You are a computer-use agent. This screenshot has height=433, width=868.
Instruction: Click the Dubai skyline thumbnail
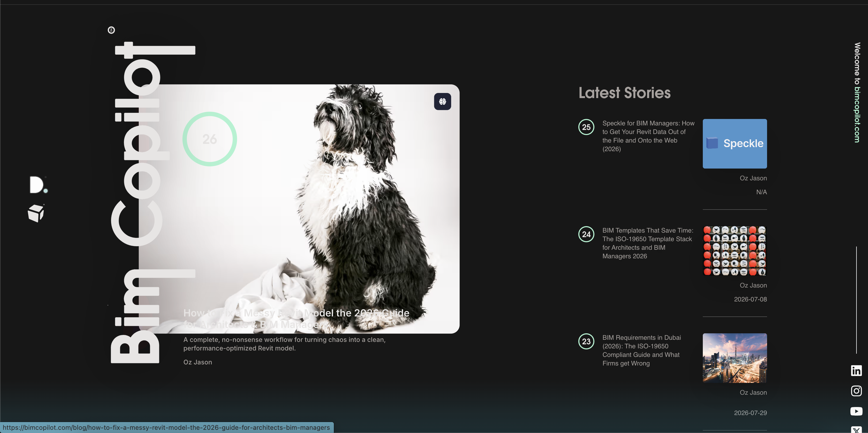click(x=735, y=358)
